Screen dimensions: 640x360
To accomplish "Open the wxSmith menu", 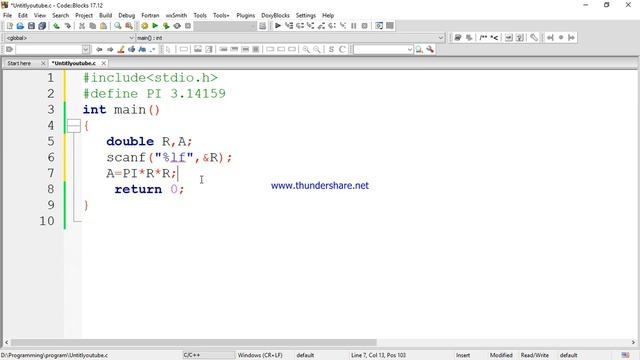I will pyautogui.click(x=176, y=15).
